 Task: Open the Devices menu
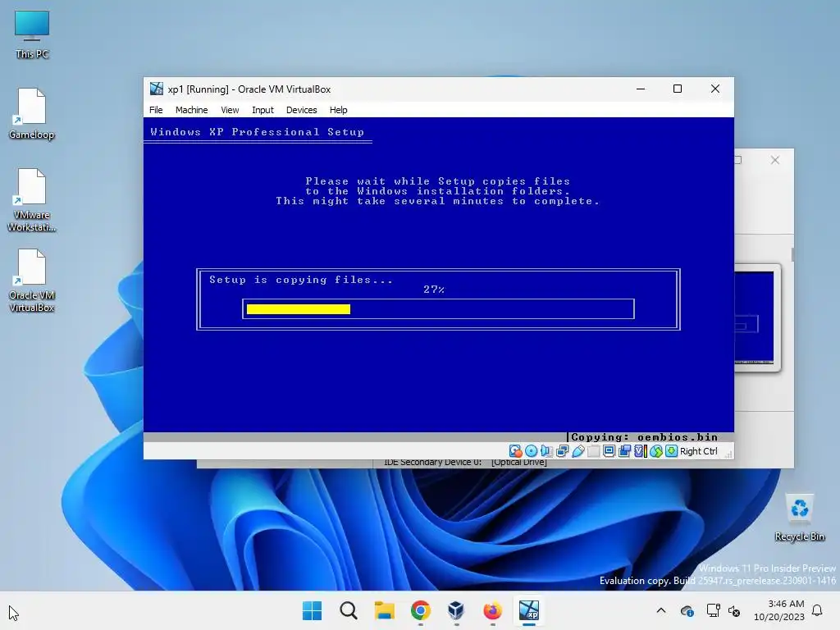click(301, 110)
